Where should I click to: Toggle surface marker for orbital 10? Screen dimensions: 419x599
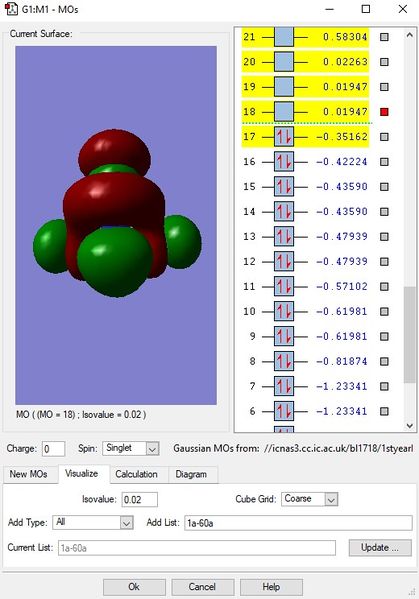384,311
